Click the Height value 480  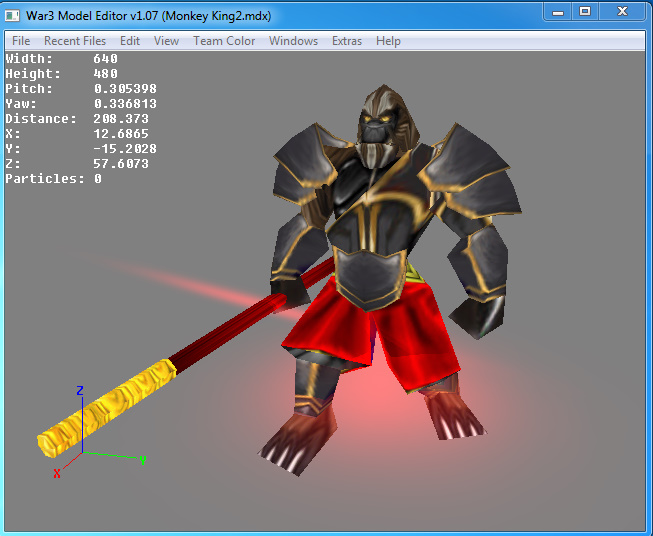coord(105,74)
